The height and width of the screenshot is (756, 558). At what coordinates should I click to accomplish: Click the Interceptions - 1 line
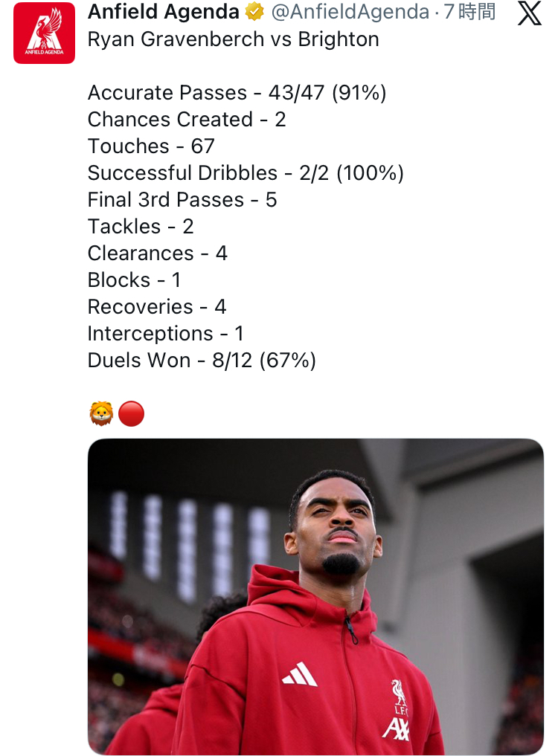[x=165, y=334]
